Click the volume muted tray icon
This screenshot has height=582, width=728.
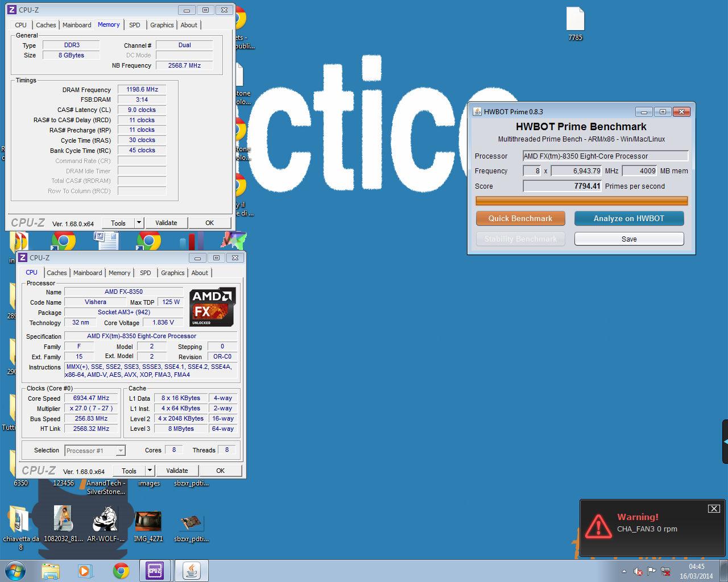click(x=638, y=571)
